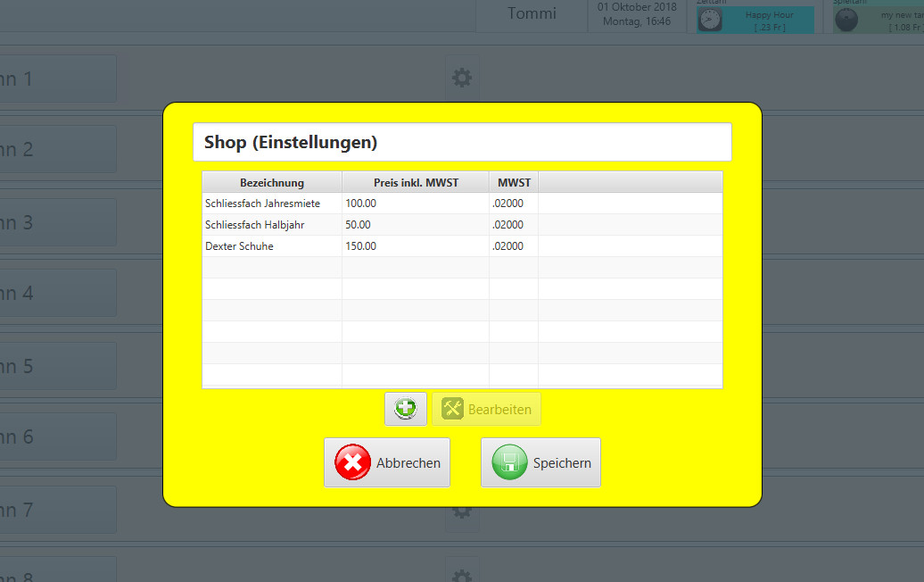Click the Preis inkl. MWST column header
This screenshot has height=582, width=924.
(416, 182)
